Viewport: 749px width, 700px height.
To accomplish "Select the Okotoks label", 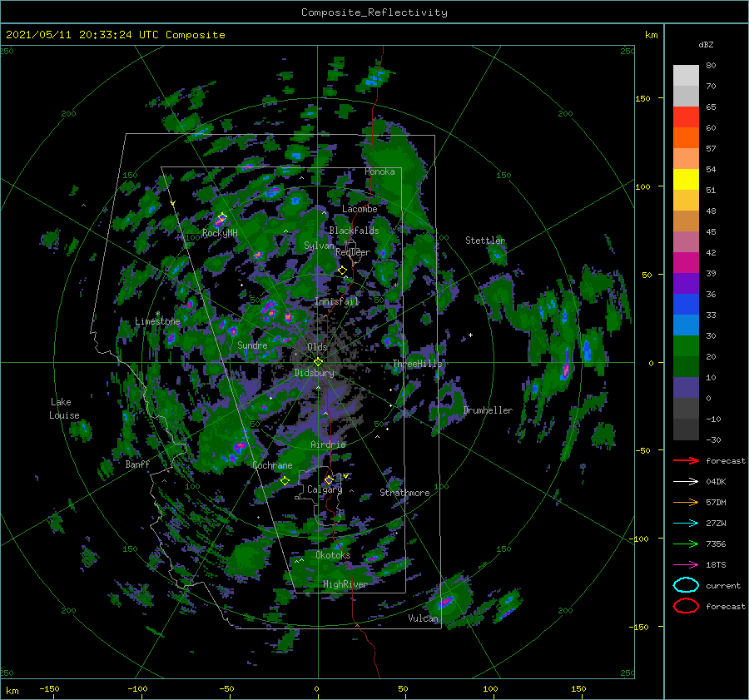I will pyautogui.click(x=333, y=554).
